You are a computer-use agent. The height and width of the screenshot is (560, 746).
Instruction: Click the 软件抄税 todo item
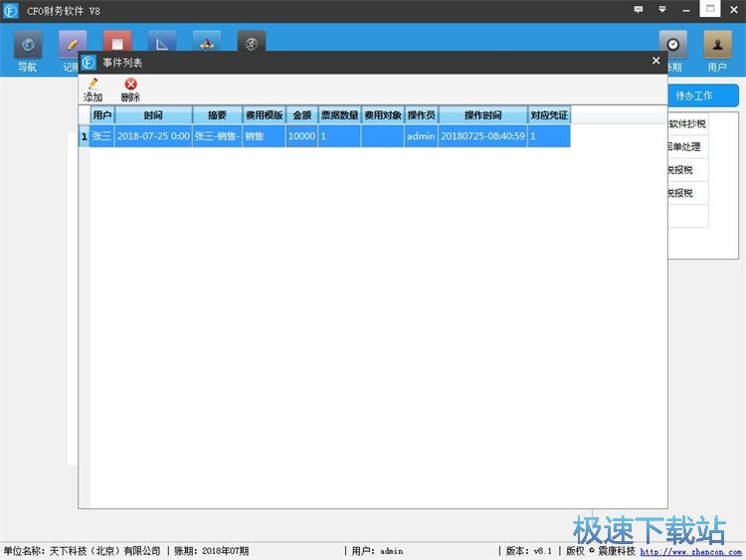688,124
